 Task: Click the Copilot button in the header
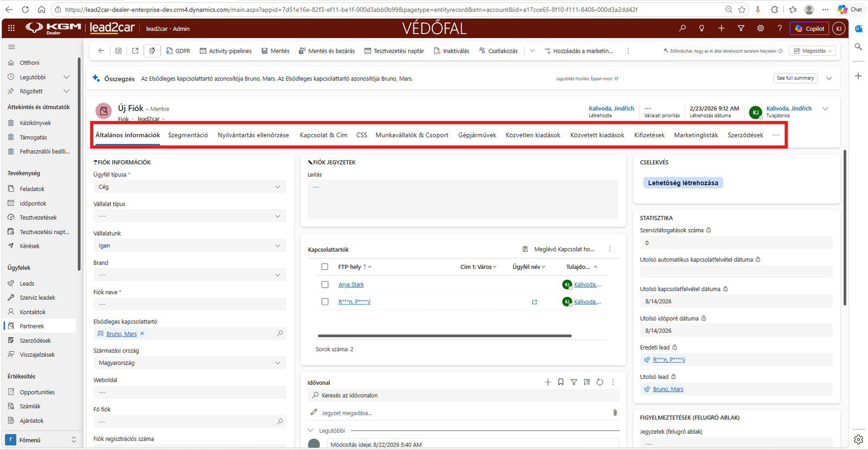[x=809, y=28]
